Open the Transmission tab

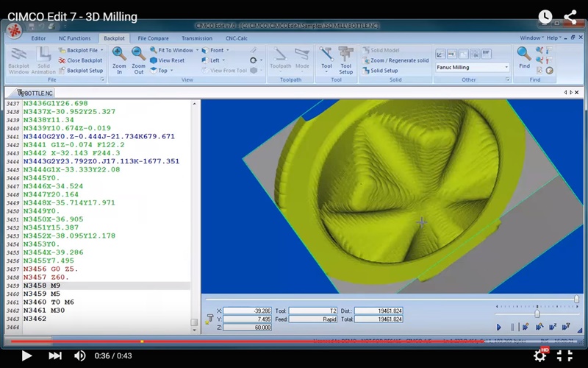[x=197, y=38]
